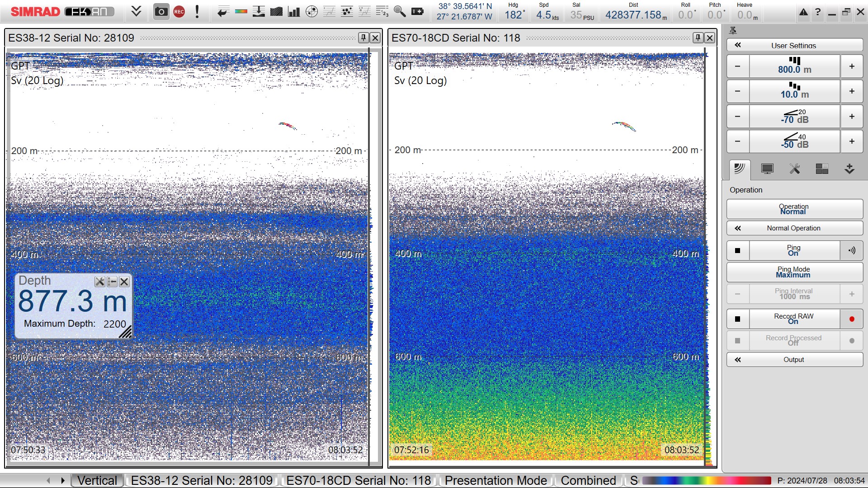Click the bottom detection download-arrow icon
The image size is (868, 488).
pyautogui.click(x=259, y=12)
